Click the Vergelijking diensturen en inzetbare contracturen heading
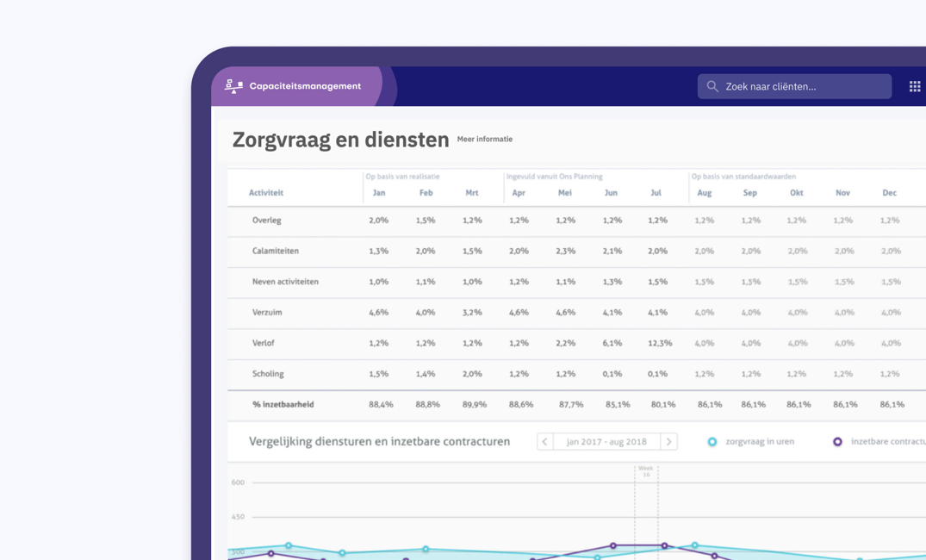926x560 pixels. (x=382, y=441)
